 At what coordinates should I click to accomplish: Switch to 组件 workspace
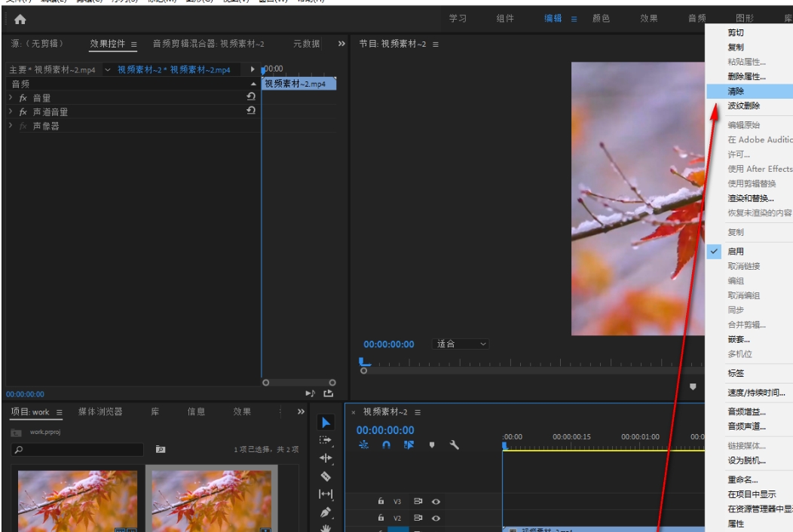pyautogui.click(x=505, y=19)
